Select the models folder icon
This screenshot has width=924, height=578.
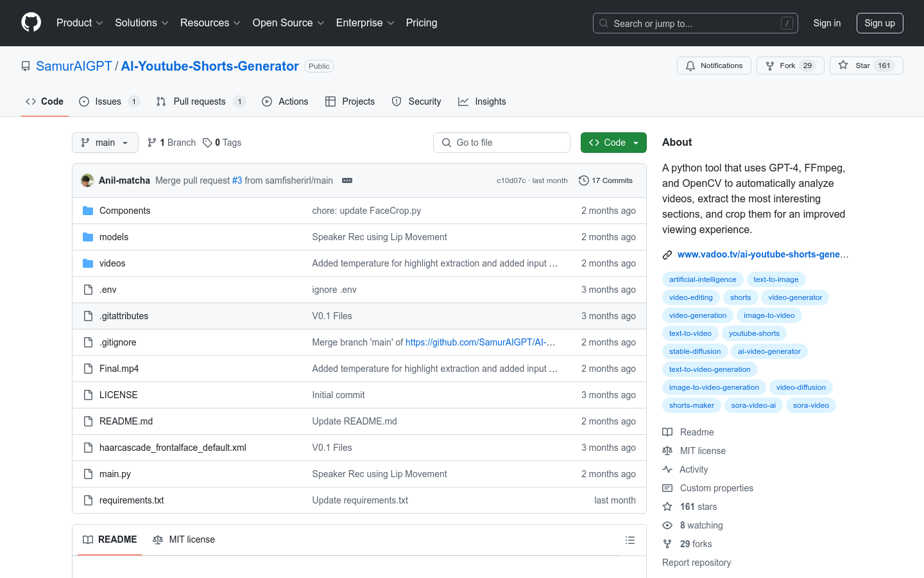(x=88, y=237)
